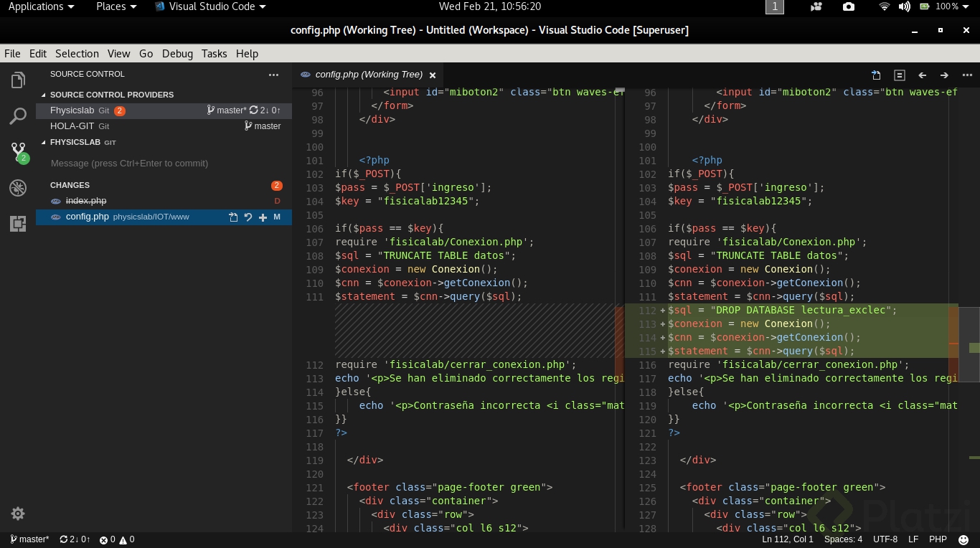Open the Help menu

[247, 54]
